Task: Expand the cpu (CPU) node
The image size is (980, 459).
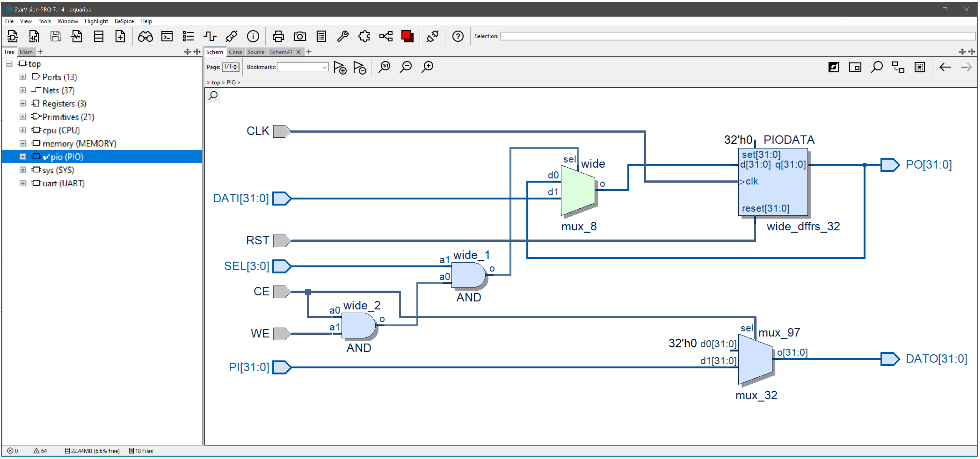Action: [23, 130]
